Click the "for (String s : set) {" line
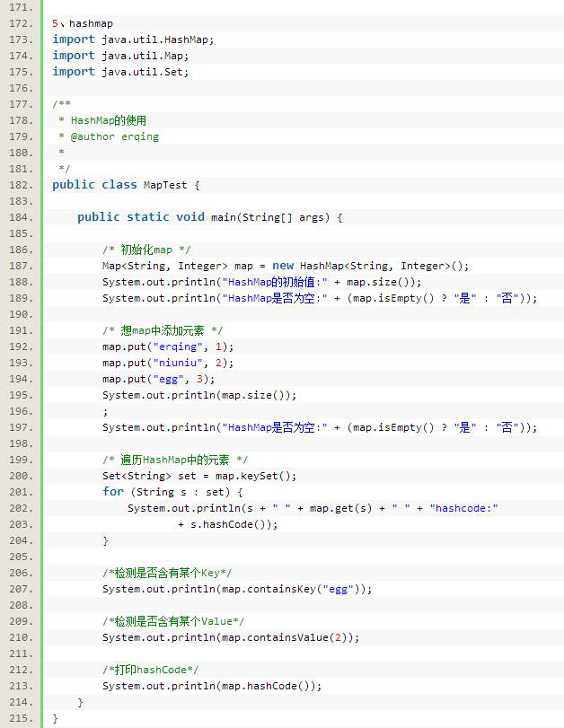Viewport: 564px width, 728px height. [172, 492]
